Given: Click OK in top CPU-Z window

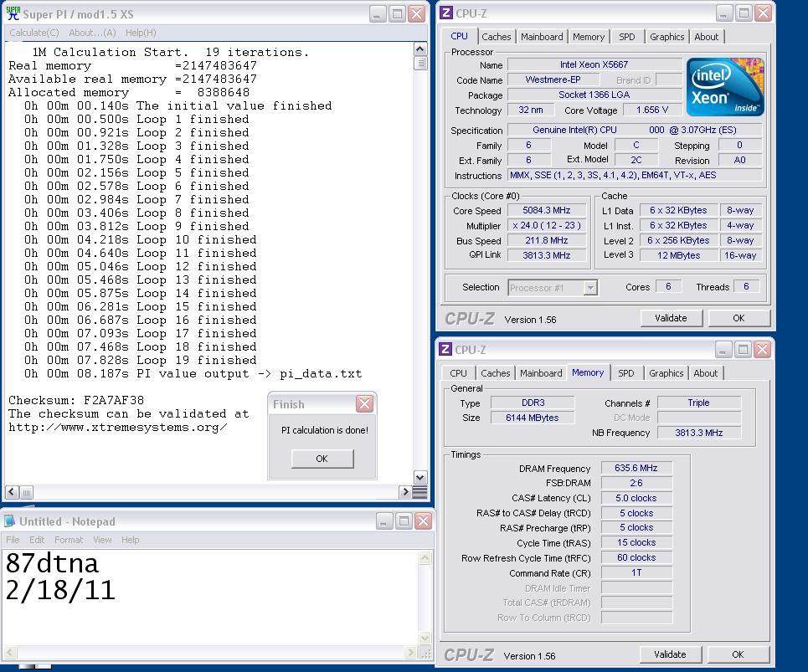Looking at the screenshot, I should [739, 318].
